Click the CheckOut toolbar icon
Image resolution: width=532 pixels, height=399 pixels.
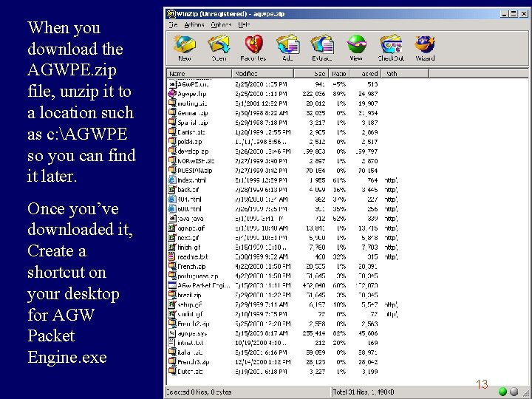(x=391, y=44)
